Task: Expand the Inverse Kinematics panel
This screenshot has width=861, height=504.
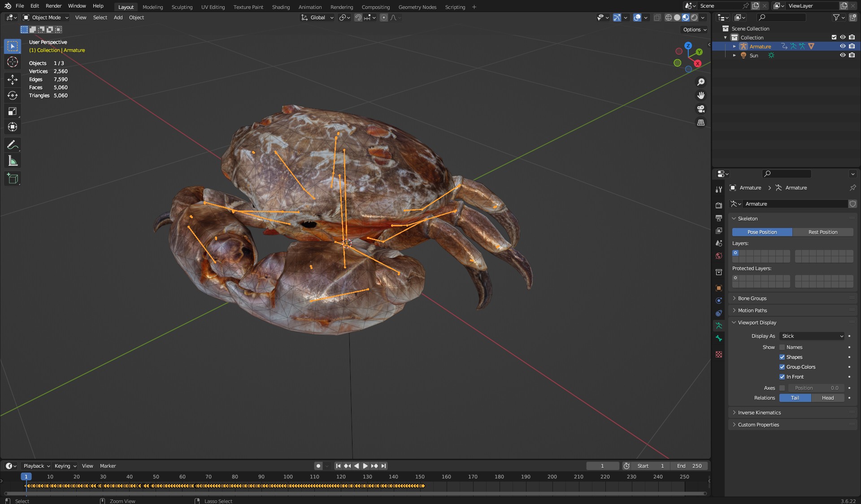Action: click(759, 413)
